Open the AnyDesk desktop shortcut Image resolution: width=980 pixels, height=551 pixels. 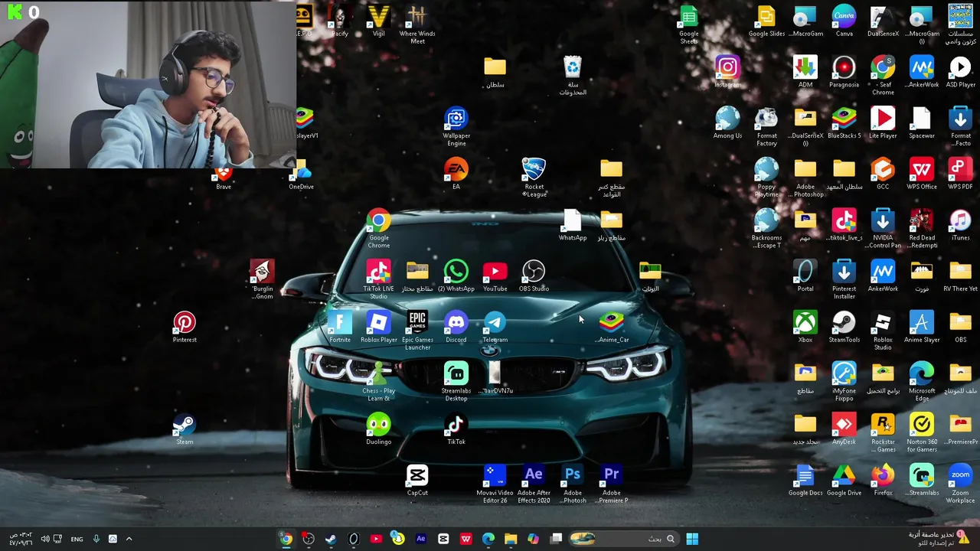tap(844, 429)
